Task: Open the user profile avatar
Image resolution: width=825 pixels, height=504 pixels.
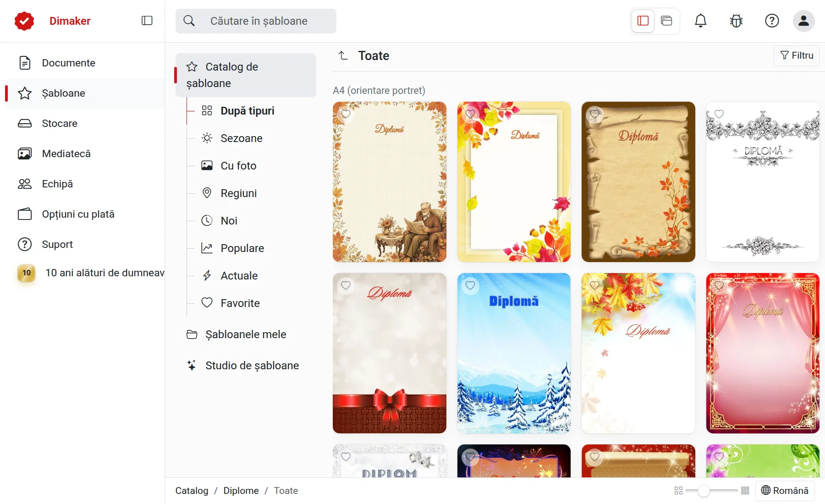Action: (x=803, y=21)
